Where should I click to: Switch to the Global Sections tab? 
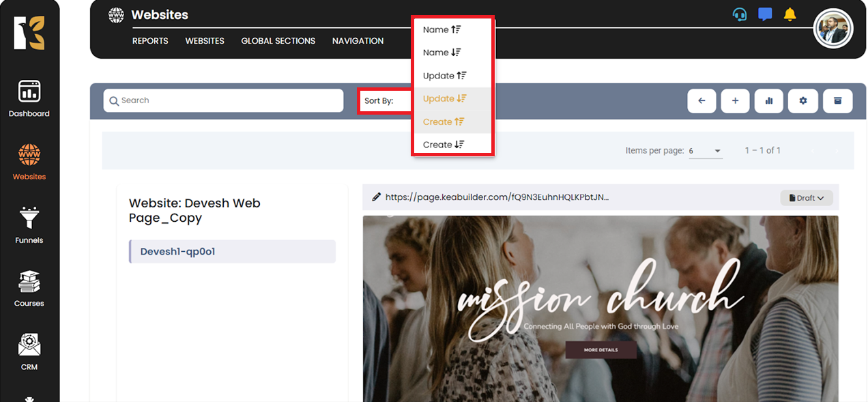pos(278,41)
